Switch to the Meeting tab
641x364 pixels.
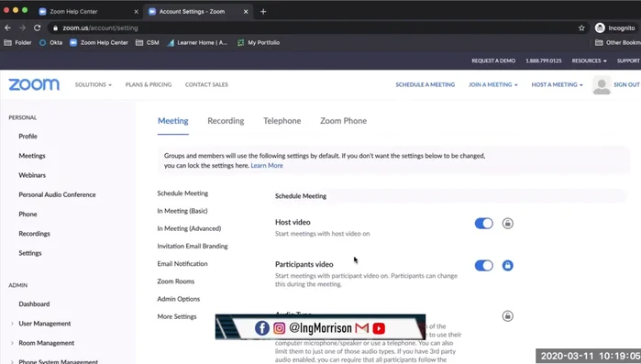(173, 121)
